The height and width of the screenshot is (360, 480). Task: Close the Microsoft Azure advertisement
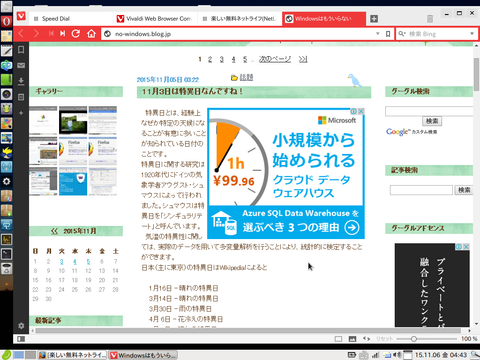pos(361,111)
